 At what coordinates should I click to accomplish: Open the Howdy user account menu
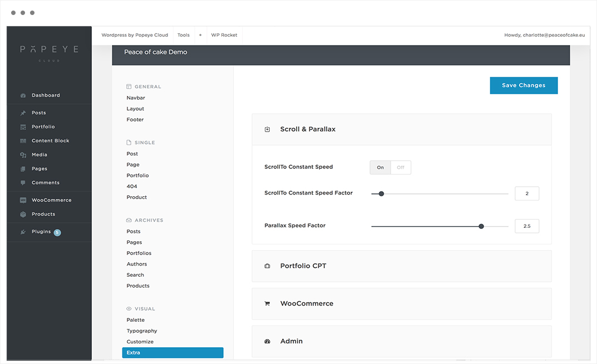pyautogui.click(x=545, y=35)
